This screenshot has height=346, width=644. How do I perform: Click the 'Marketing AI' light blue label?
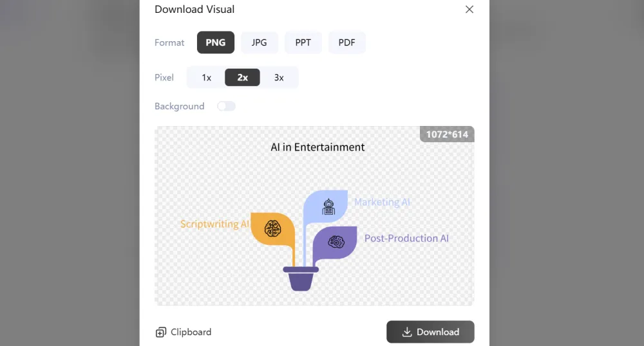tap(382, 202)
